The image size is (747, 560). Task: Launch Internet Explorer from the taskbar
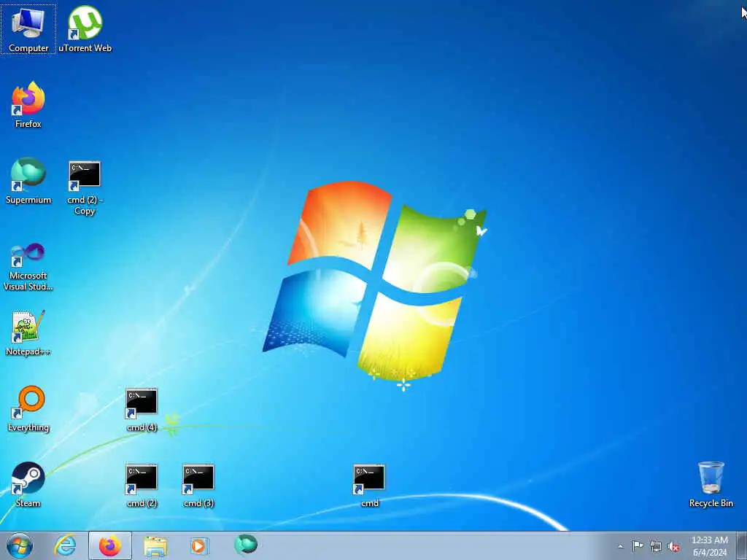pyautogui.click(x=65, y=545)
